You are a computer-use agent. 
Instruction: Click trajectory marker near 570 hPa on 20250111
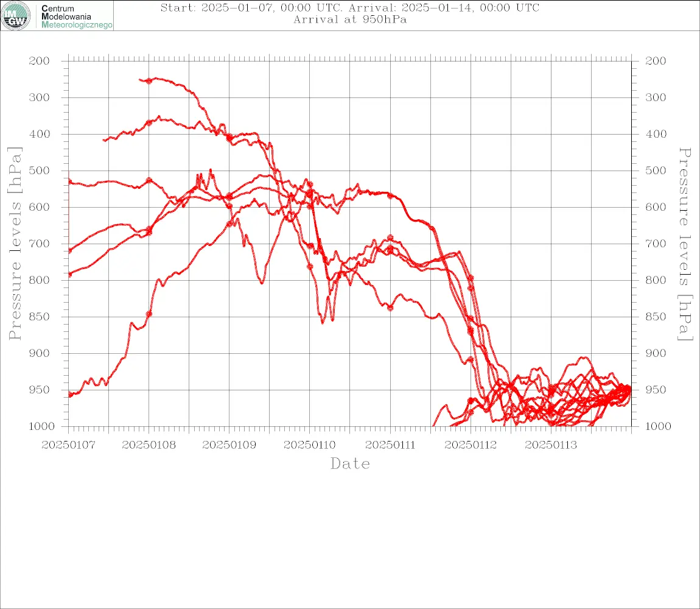390,195
